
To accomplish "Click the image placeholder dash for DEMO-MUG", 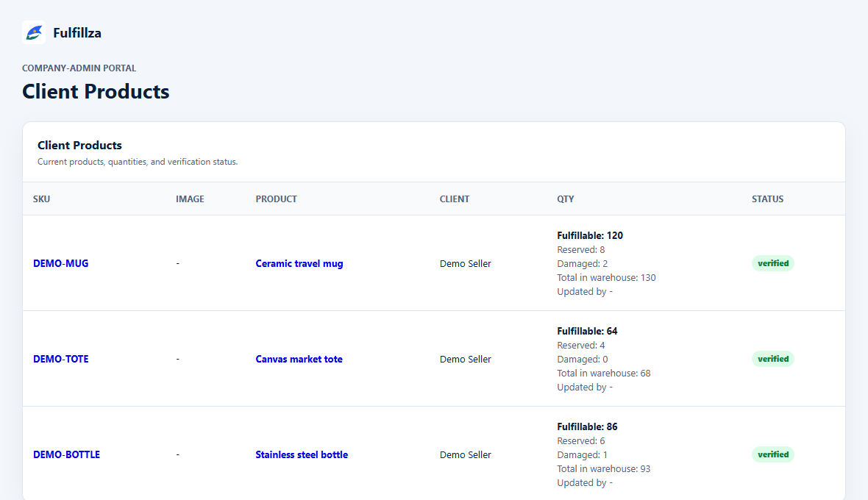I will click(x=178, y=264).
